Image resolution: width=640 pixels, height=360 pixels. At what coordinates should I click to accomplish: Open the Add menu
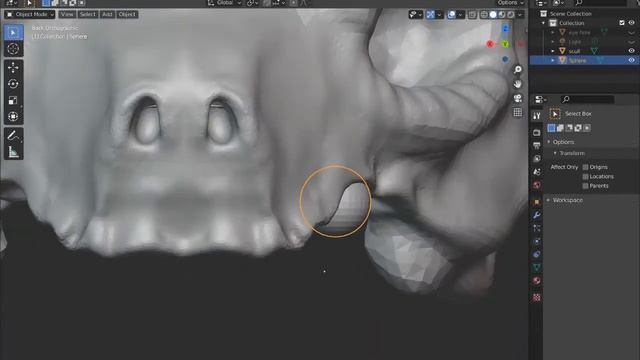[107, 14]
